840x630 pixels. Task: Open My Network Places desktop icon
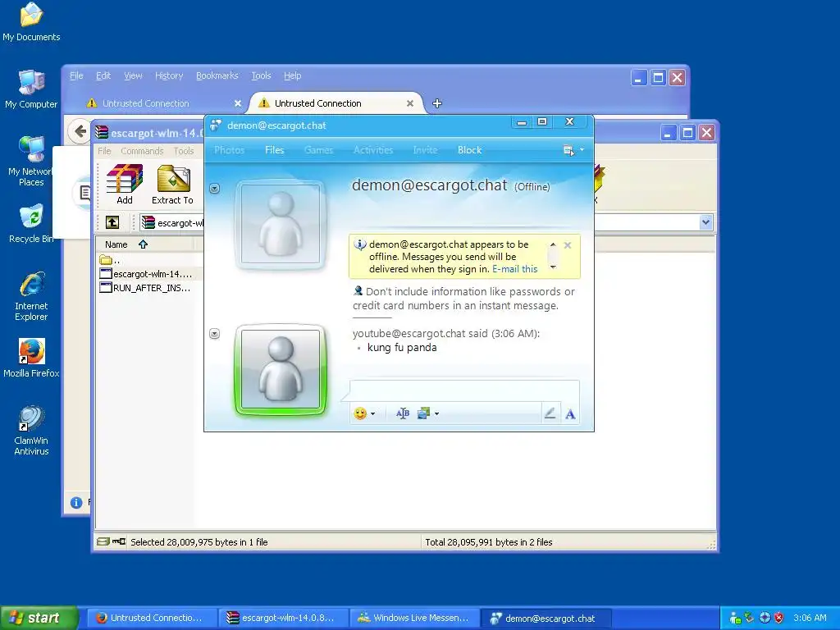[x=31, y=161]
